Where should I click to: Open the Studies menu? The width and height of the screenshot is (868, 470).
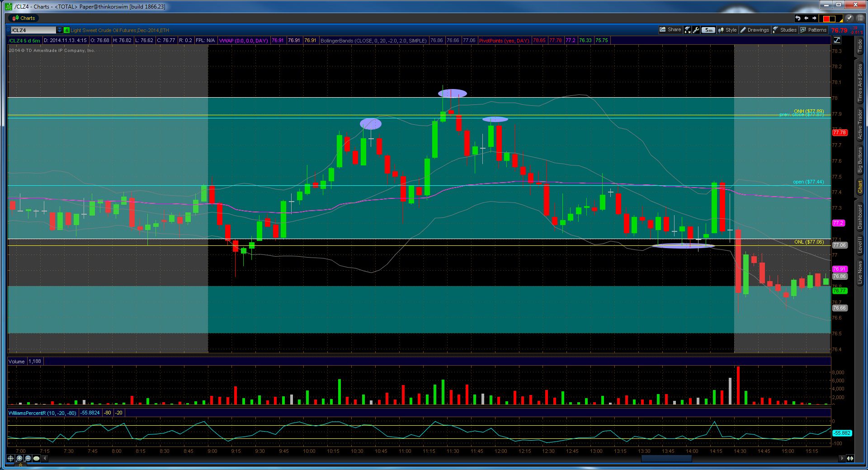[x=784, y=30]
